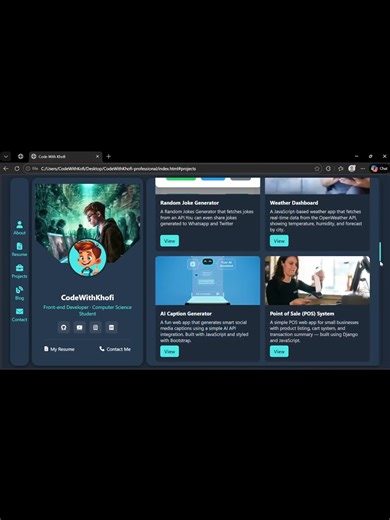Open the About section in the sidebar
The height and width of the screenshot is (520, 390).
19,228
